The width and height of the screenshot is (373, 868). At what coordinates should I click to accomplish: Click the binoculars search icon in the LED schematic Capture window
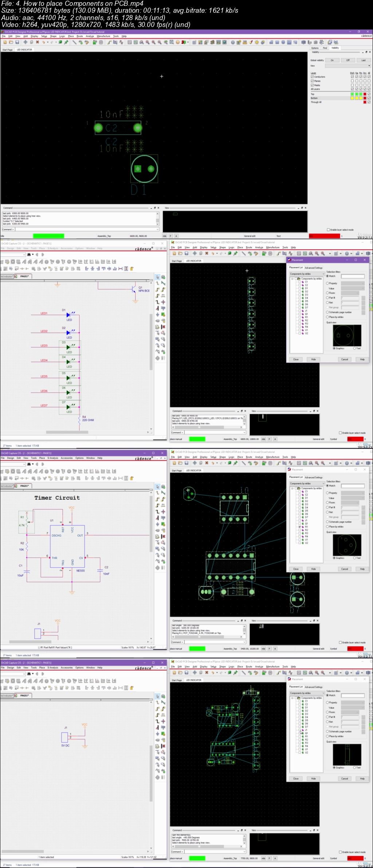[x=29, y=254]
